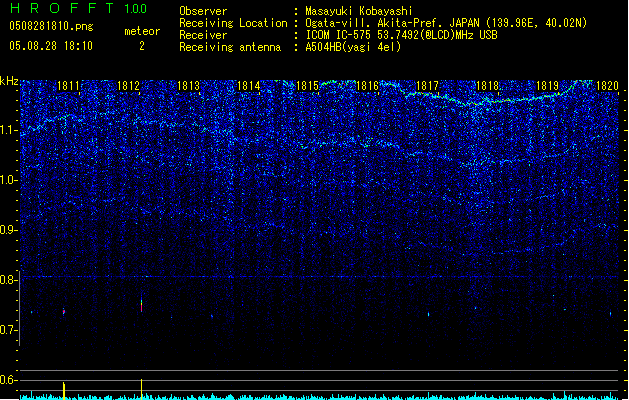Click the meteor count label

coord(141,31)
